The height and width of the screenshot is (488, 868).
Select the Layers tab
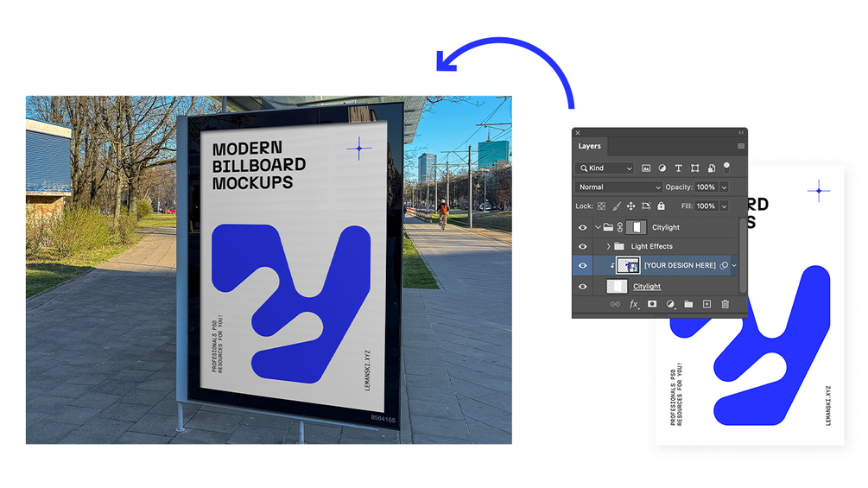click(x=590, y=146)
